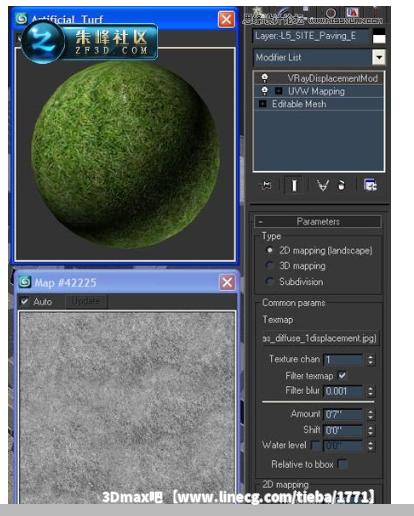Close the Map #42225 window
Screen dimensions: 414x516
[227, 283]
